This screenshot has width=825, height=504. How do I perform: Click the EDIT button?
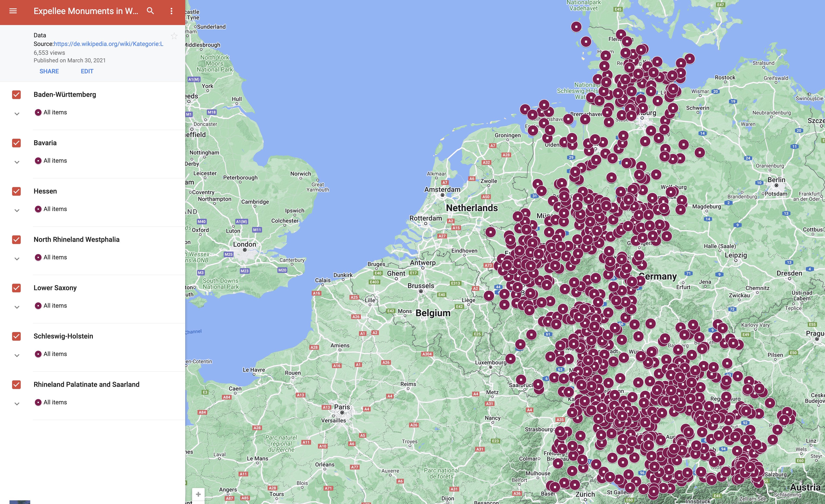pos(87,71)
